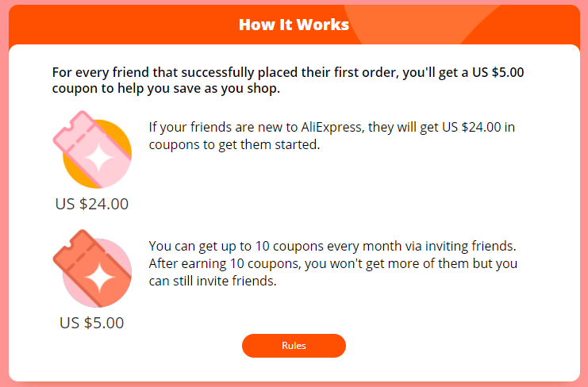The image size is (588, 387).
Task: Select the white star on pink coupon
Action: point(99,158)
